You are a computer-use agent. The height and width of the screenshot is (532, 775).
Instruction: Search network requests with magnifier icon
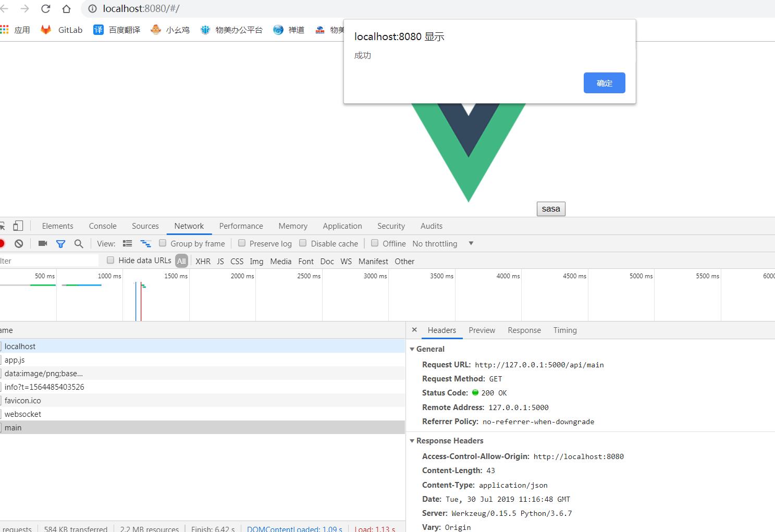click(x=79, y=243)
